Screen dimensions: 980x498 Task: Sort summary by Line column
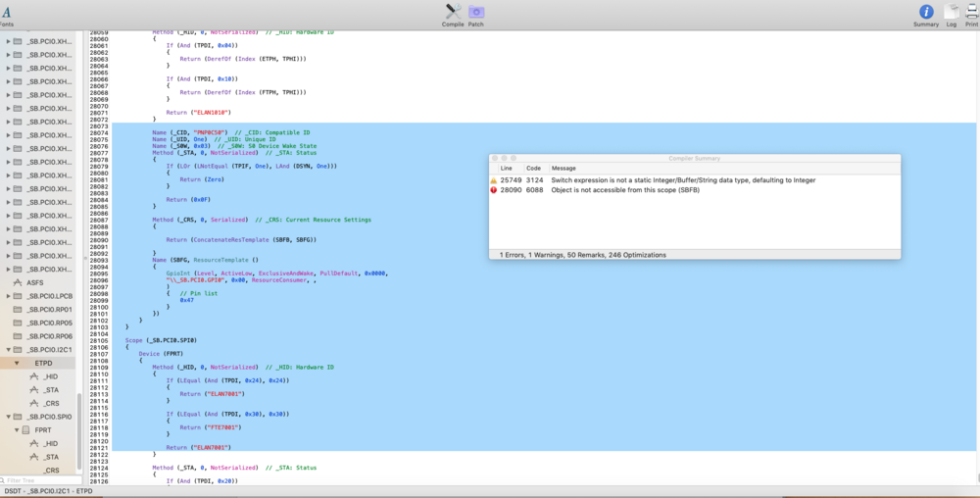point(506,168)
